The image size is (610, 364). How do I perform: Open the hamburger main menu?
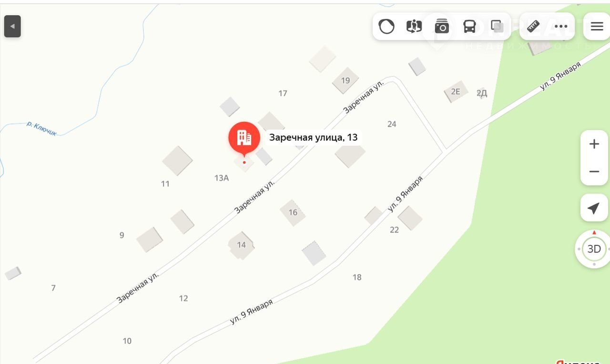(597, 26)
